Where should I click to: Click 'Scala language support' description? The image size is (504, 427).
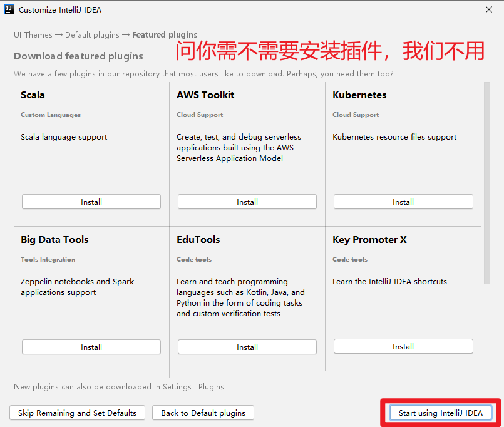coord(64,137)
